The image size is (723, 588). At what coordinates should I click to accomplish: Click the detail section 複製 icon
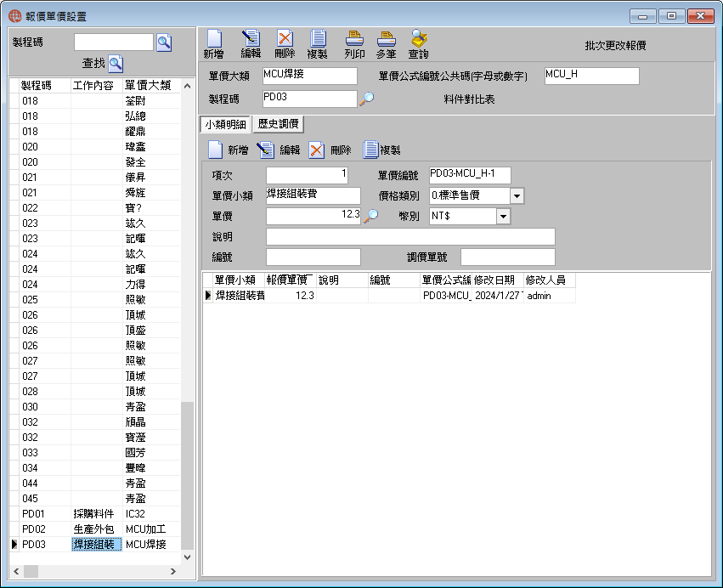(x=370, y=150)
